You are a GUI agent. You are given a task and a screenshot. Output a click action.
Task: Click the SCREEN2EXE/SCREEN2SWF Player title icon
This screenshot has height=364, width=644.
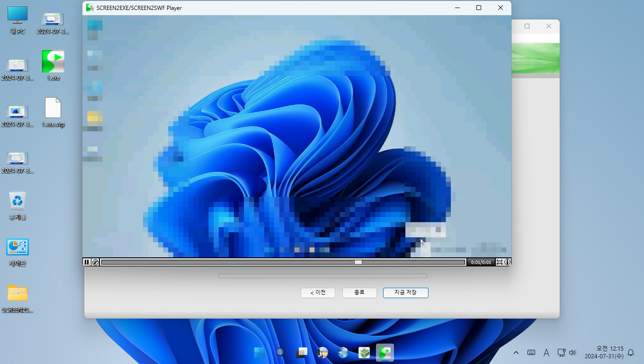[89, 8]
